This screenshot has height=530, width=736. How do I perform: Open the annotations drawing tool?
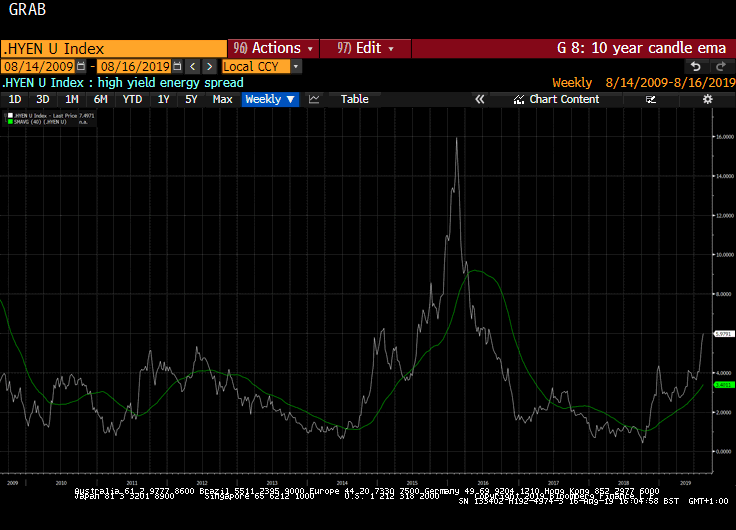click(651, 99)
